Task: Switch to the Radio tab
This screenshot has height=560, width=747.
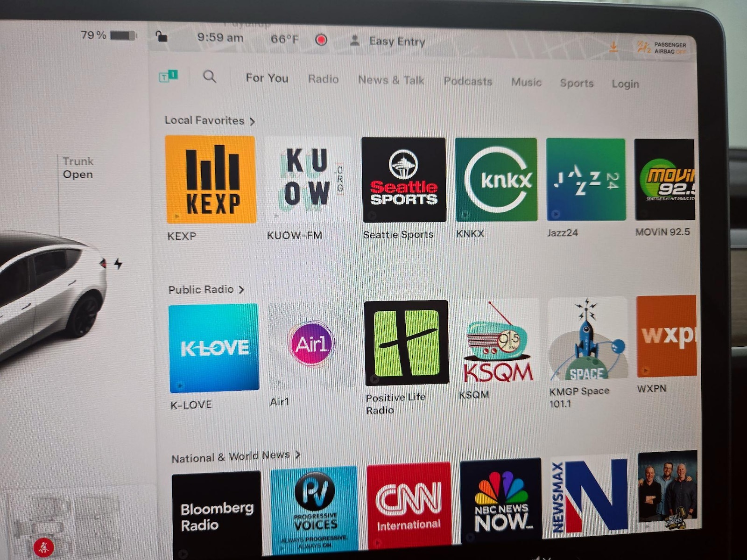Action: 323,79
